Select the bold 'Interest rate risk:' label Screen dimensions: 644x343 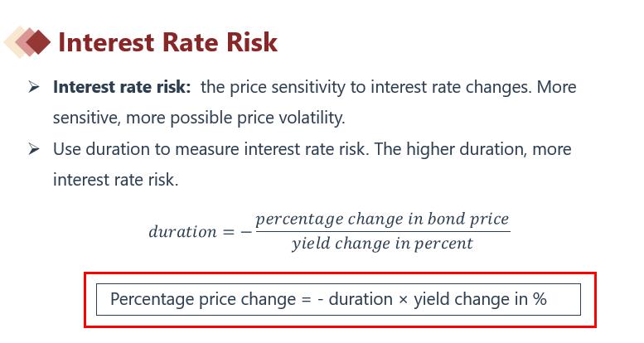tap(122, 87)
